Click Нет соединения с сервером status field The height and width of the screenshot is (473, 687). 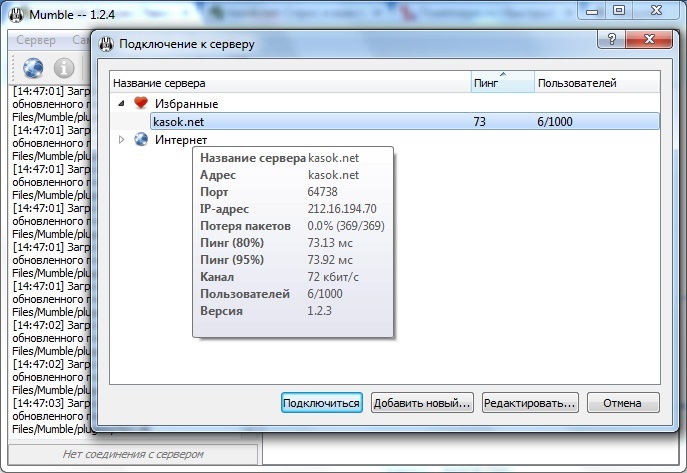[x=133, y=454]
